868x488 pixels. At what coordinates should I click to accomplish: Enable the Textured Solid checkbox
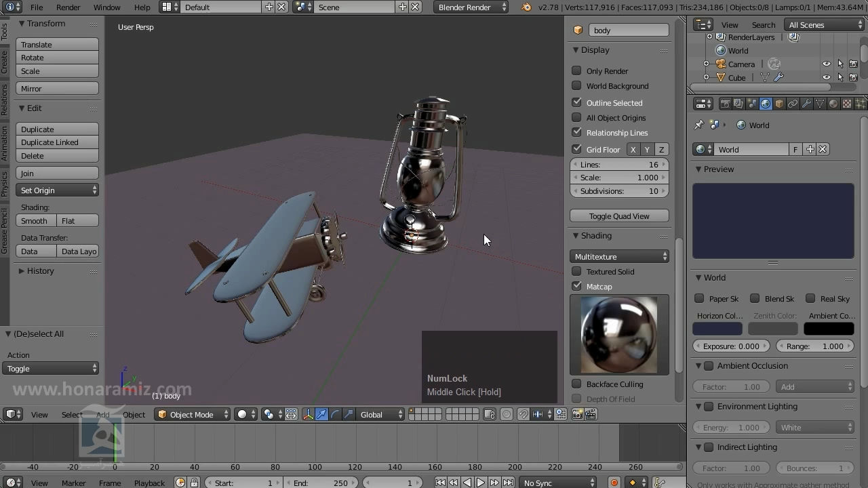pyautogui.click(x=576, y=271)
